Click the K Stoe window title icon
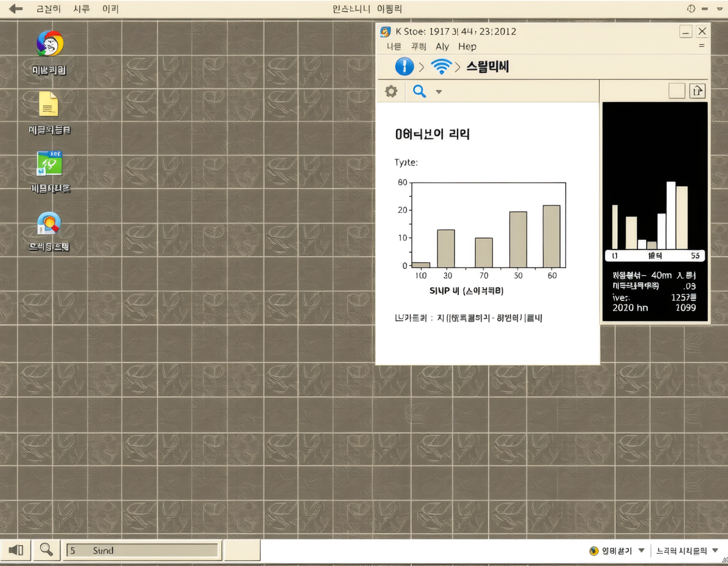The width and height of the screenshot is (728, 566). [385, 32]
